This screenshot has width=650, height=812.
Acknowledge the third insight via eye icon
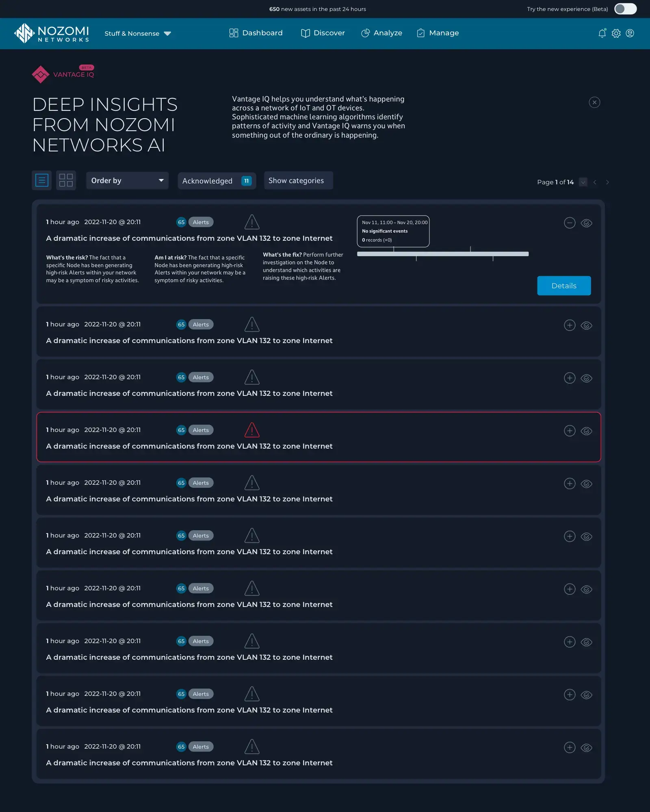[586, 378]
